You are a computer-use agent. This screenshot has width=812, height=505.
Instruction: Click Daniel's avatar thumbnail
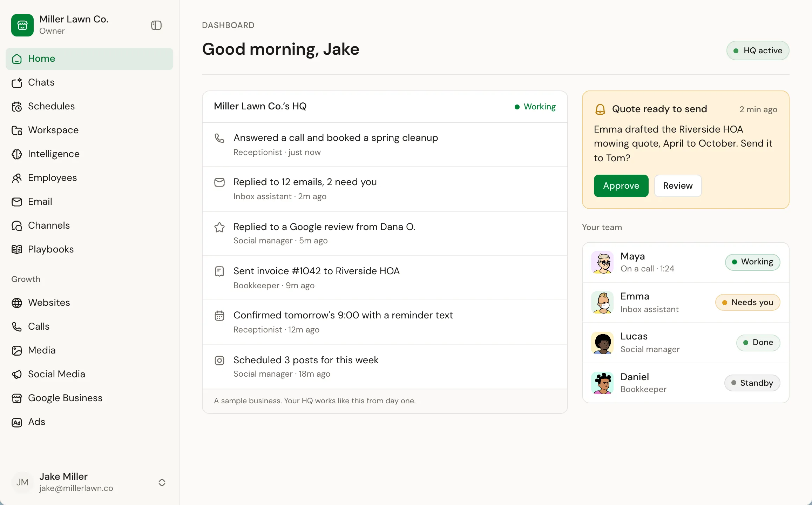click(602, 383)
